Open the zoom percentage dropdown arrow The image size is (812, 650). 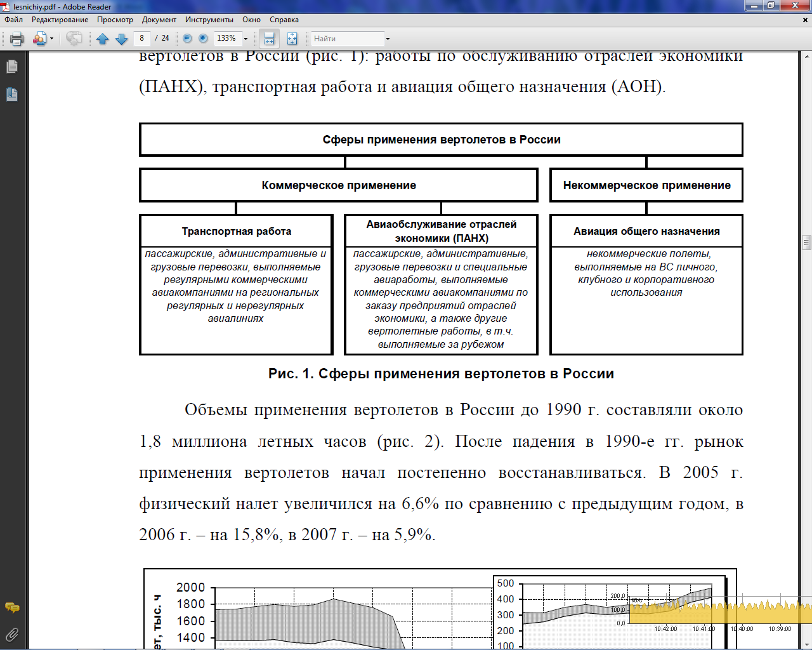246,39
